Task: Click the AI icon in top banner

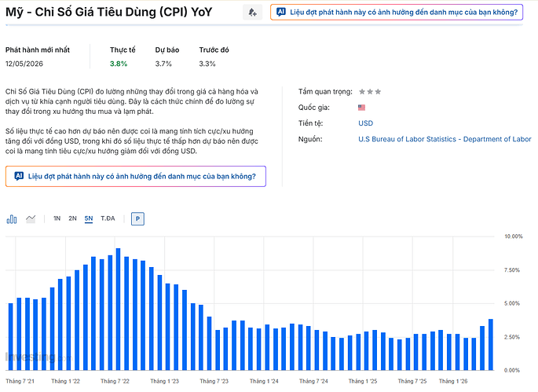Action: point(281,12)
